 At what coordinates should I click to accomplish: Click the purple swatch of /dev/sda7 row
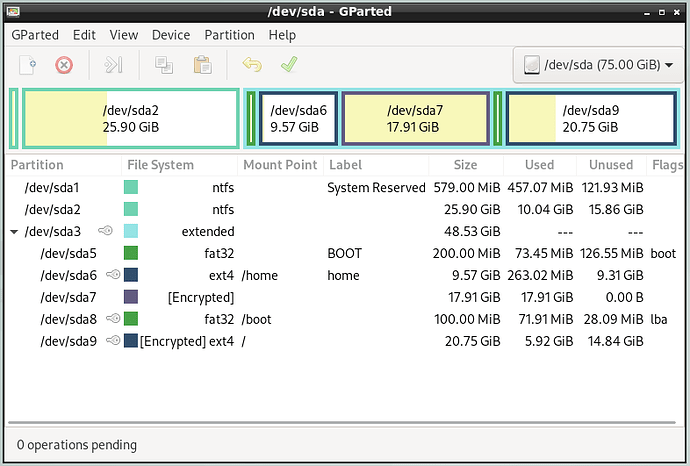(131, 297)
